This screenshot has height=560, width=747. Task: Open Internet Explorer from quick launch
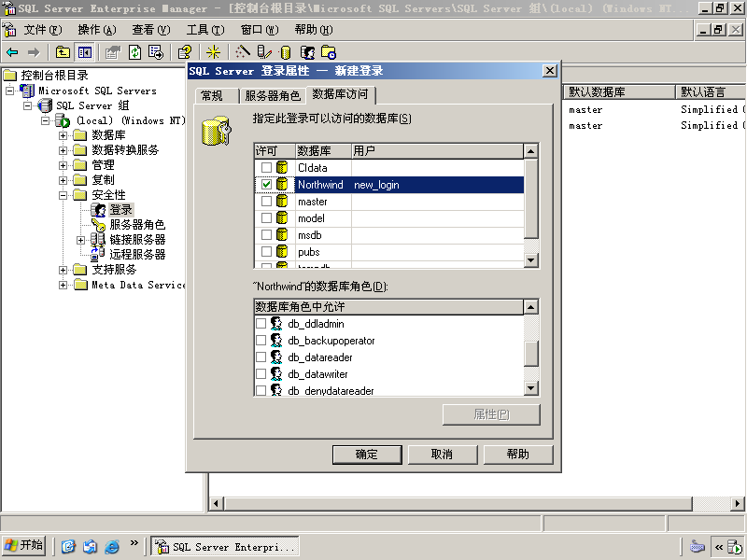pyautogui.click(x=112, y=546)
